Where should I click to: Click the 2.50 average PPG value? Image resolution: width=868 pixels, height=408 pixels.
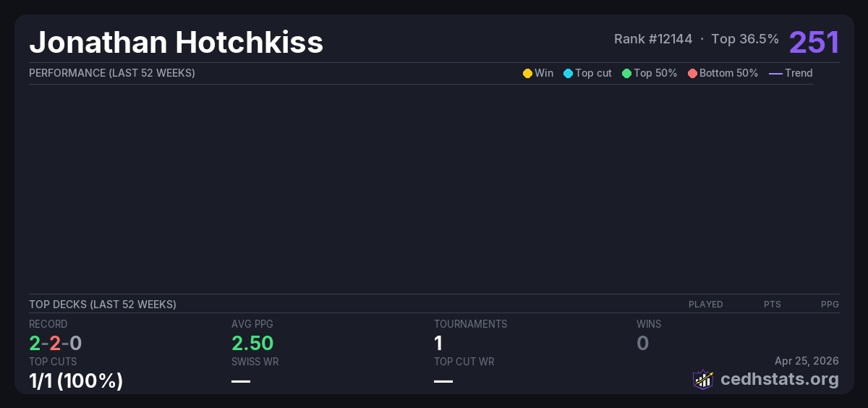click(x=252, y=344)
